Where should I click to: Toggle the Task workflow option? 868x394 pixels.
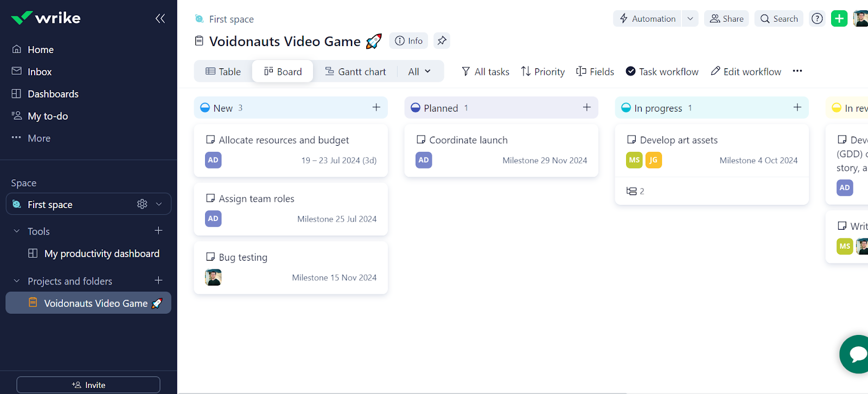(662, 72)
